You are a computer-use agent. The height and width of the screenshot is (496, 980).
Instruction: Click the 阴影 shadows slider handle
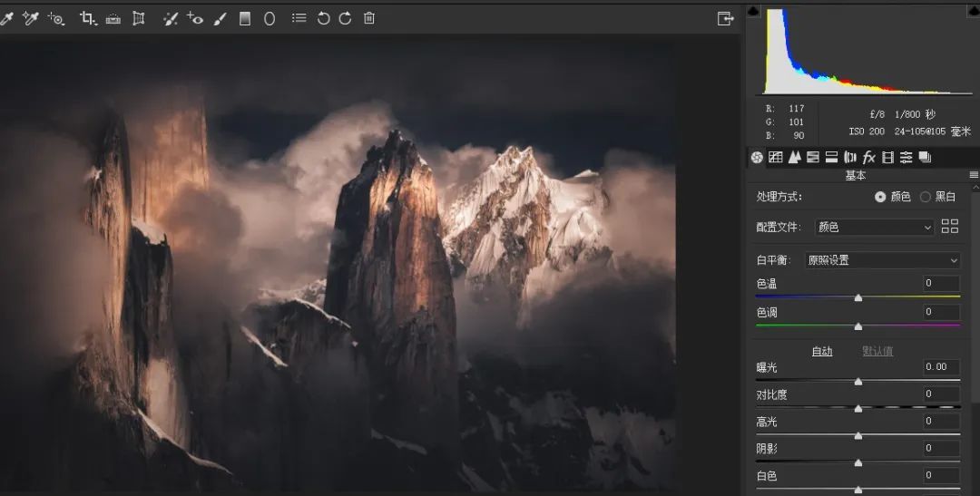tap(858, 462)
